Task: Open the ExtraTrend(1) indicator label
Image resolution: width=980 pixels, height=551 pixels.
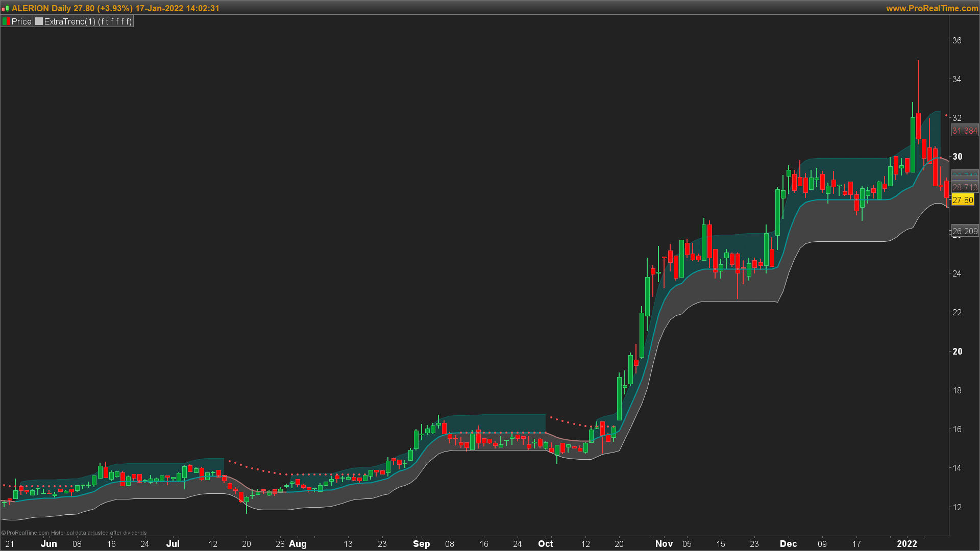Action: pos(88,21)
